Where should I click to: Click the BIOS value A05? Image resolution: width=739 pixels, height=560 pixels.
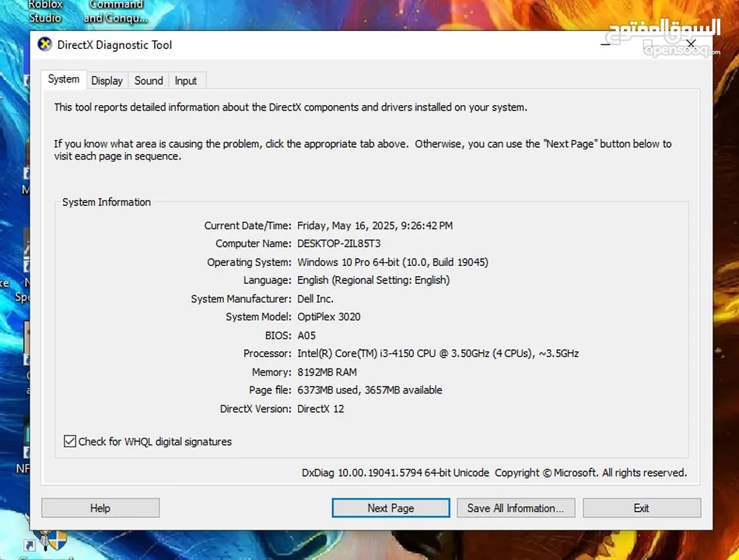(x=306, y=336)
